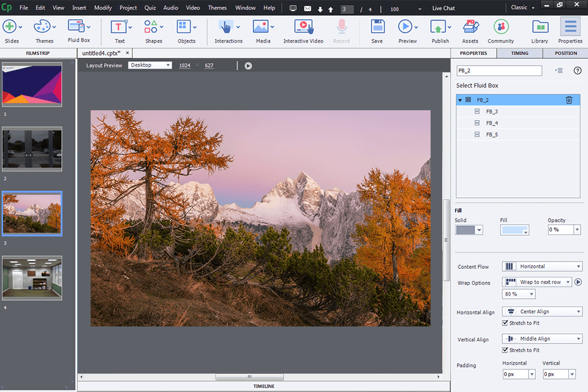Open the File menu
Viewport: 588px width, 392px height.
pos(24,7)
